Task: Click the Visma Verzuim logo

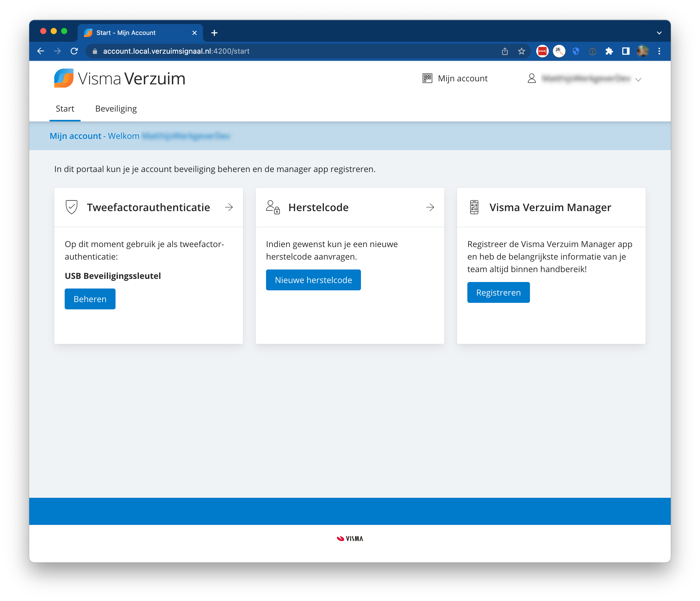Action: [120, 78]
